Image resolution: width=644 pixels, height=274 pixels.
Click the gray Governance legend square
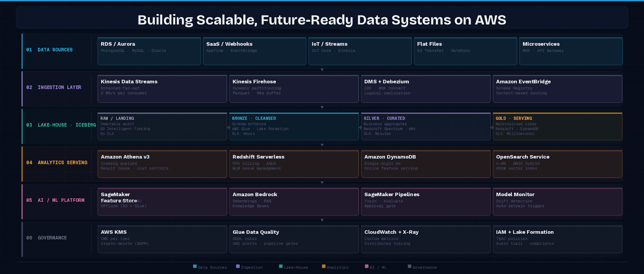[410, 266]
